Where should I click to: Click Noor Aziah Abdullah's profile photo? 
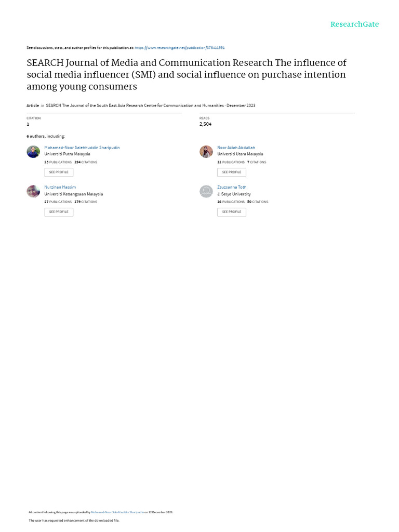click(x=206, y=152)
